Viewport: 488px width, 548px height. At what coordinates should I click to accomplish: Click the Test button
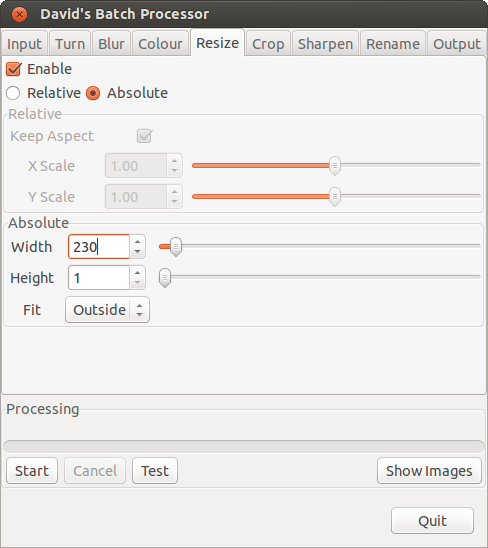click(155, 471)
